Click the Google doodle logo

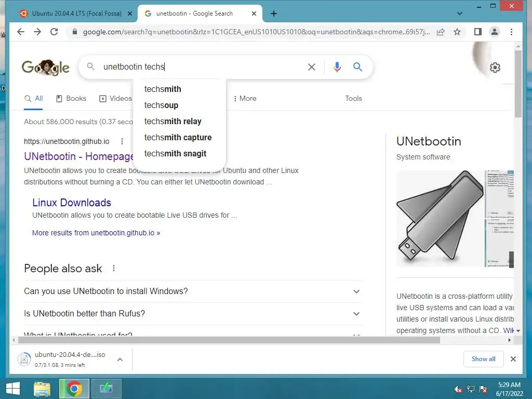pyautogui.click(x=46, y=67)
